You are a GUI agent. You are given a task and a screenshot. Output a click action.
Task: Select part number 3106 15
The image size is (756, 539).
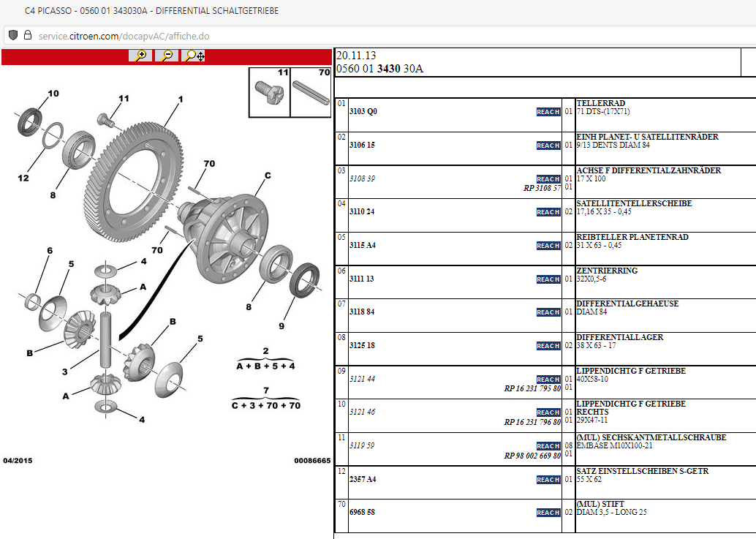[x=362, y=145]
